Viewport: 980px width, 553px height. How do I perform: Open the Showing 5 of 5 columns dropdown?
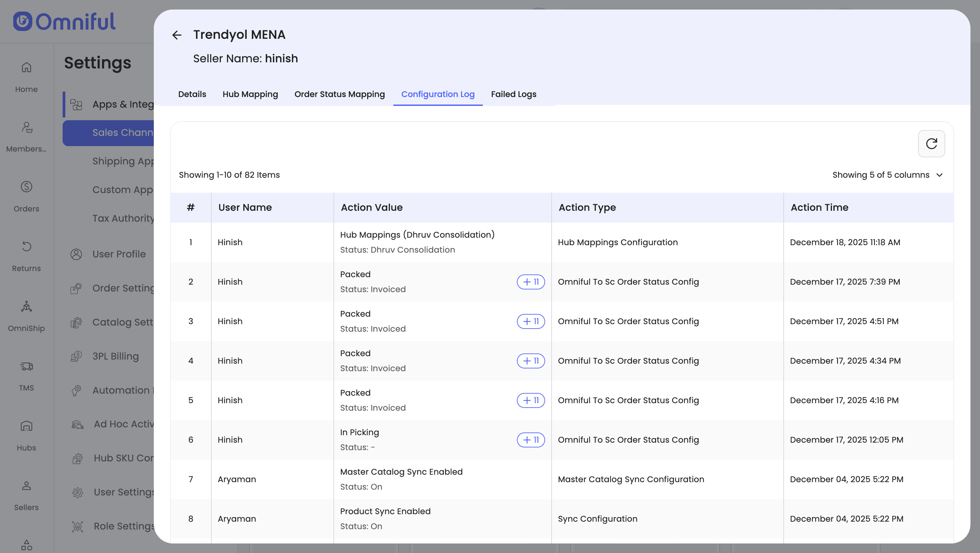pyautogui.click(x=887, y=175)
